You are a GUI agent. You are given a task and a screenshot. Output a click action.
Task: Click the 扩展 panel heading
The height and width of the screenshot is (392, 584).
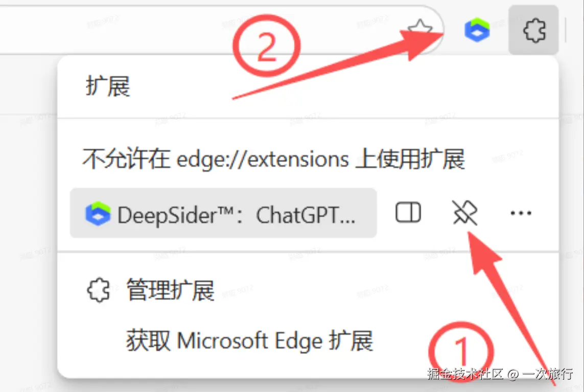click(108, 86)
